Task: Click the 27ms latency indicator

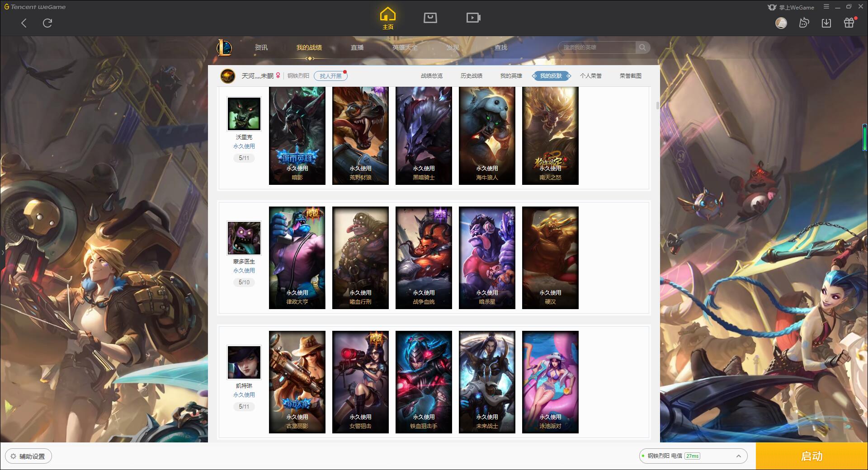Action: coord(692,456)
